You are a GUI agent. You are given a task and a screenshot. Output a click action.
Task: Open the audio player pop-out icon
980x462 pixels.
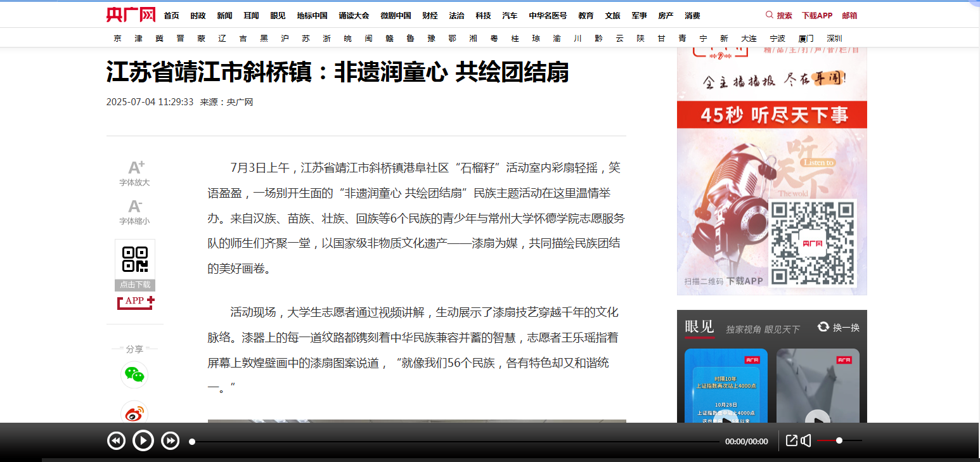pos(791,440)
